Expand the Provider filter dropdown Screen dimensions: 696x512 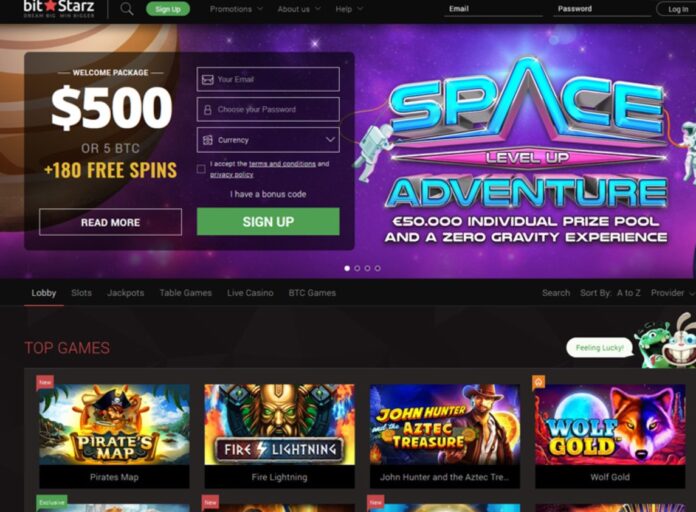click(x=672, y=293)
